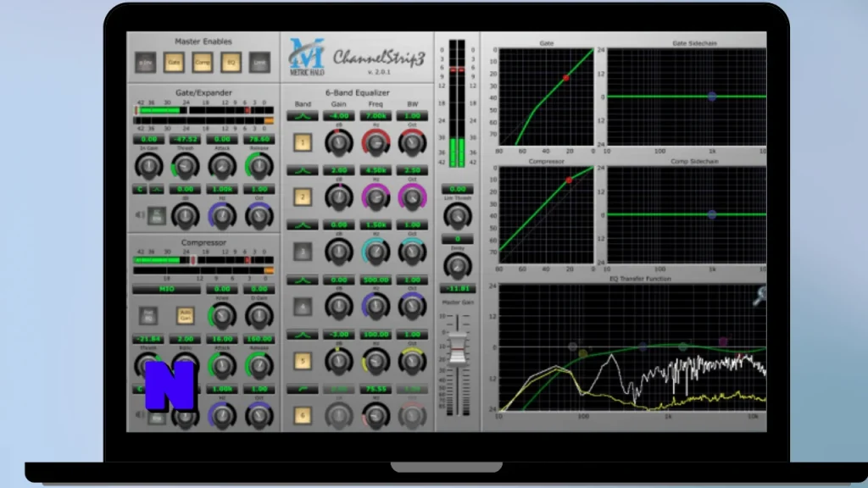
Task: Enable EQ band 3
Action: (x=303, y=252)
